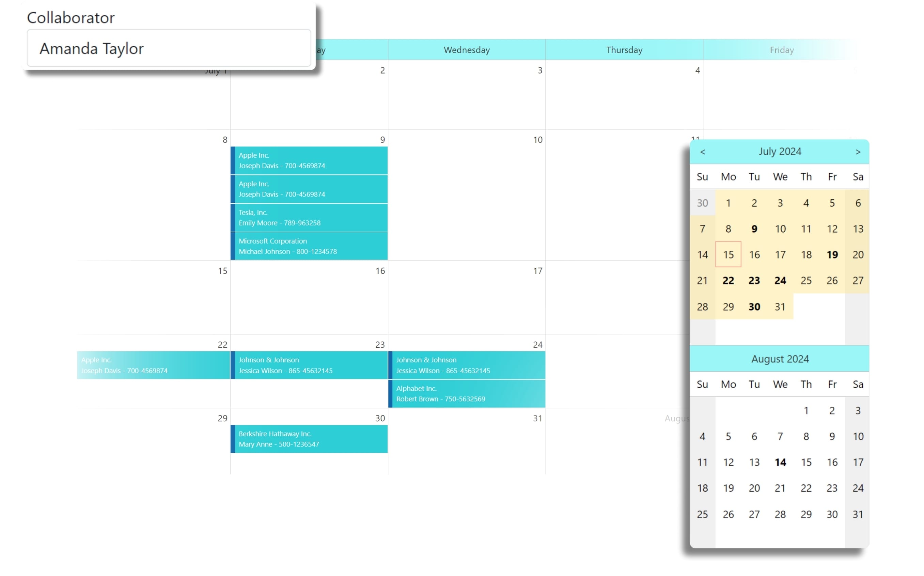Screen dimensions: 924x576
Task: Select the Amanda Taylor collaborator entry
Action: 169,48
